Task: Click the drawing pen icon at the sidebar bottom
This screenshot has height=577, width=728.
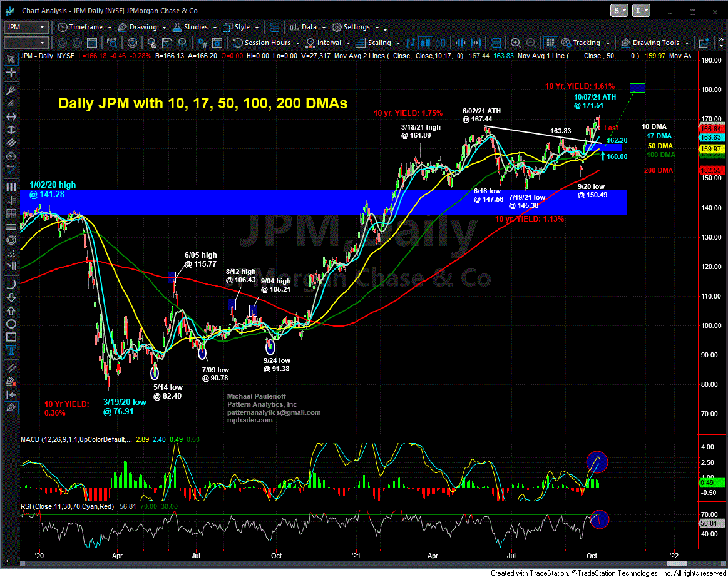Action: 11,408
